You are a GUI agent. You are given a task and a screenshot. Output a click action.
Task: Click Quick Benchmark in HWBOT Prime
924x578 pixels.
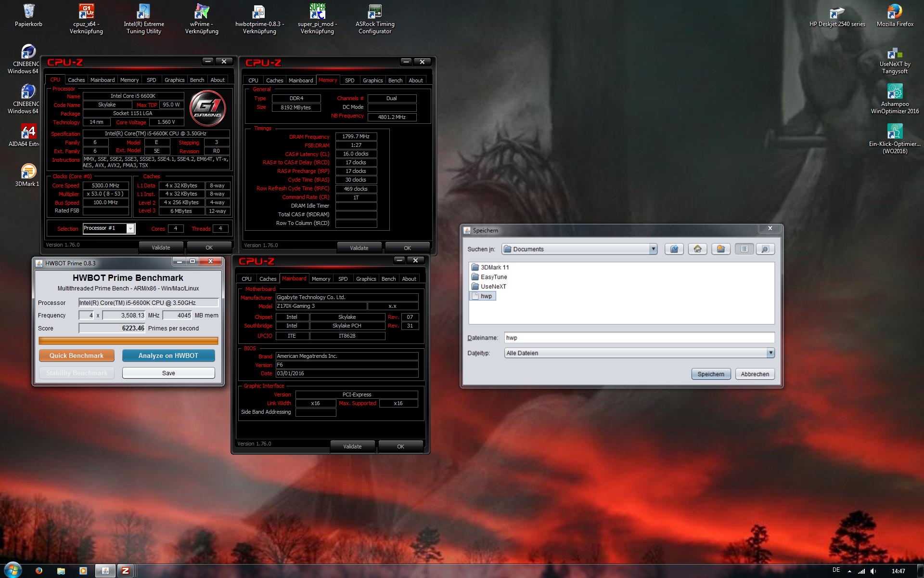point(77,355)
